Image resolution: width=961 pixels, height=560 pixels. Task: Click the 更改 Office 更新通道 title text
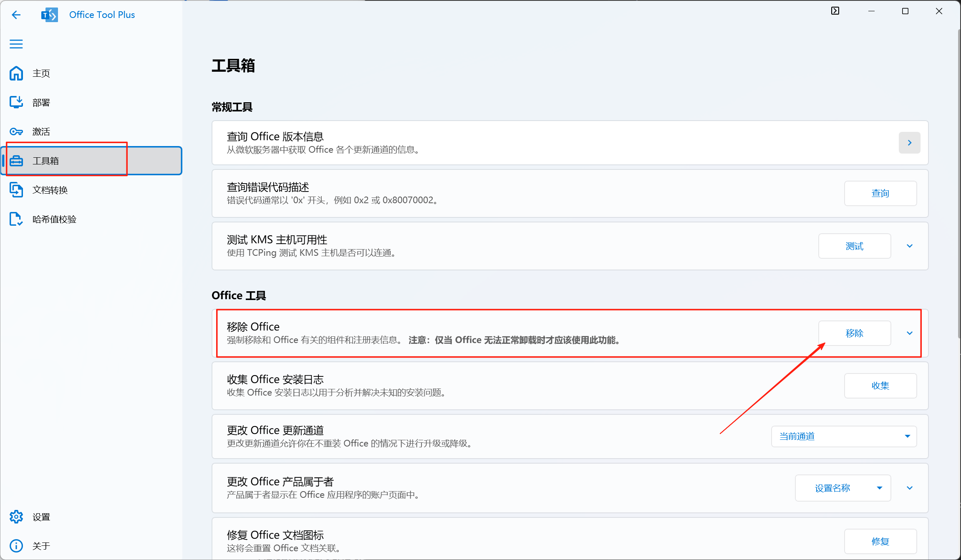coord(275,430)
